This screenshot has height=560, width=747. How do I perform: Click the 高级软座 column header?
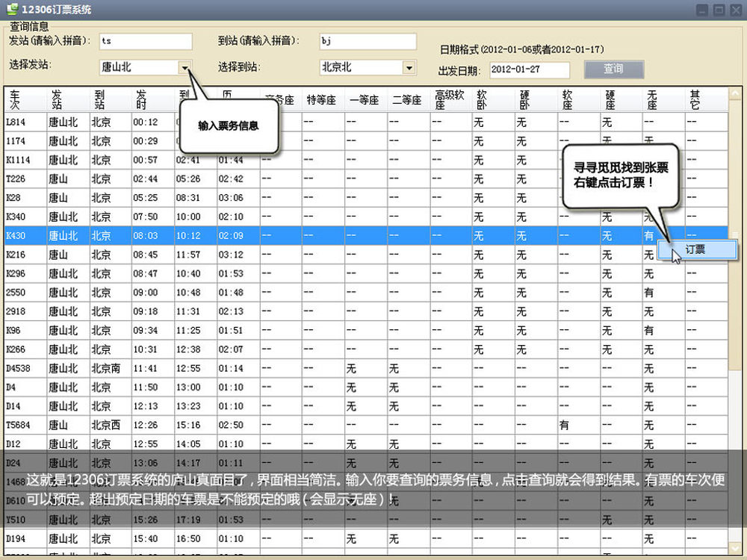(x=451, y=99)
